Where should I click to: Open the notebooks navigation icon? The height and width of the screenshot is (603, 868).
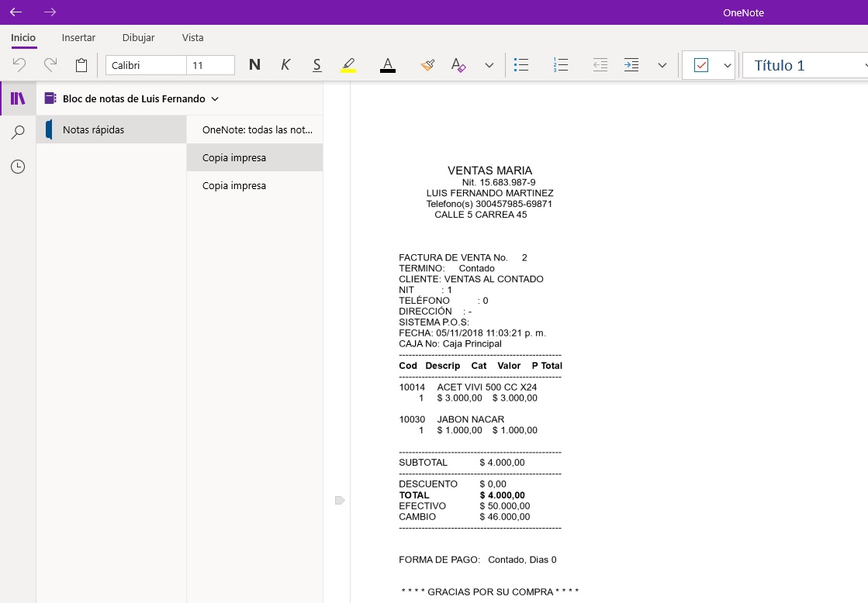17,98
